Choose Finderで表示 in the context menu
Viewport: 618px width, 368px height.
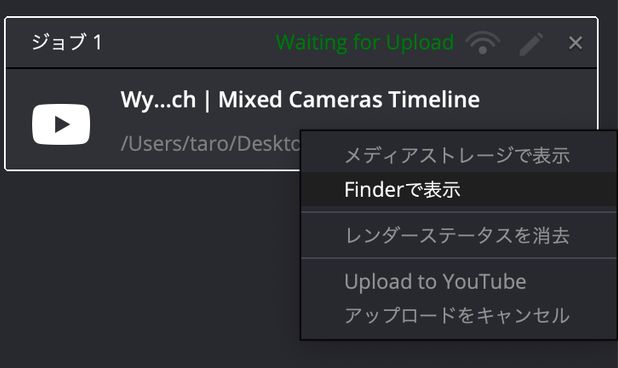459,189
